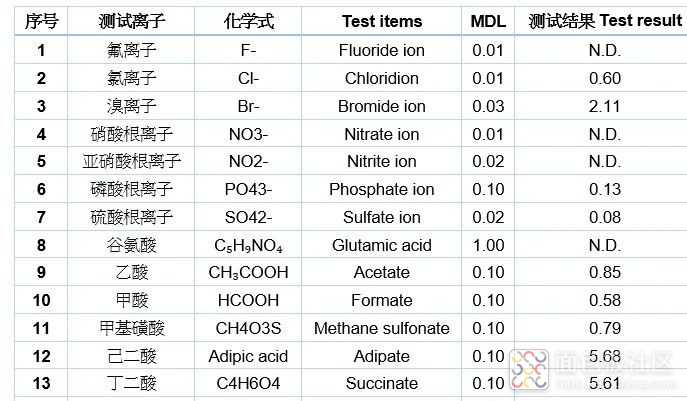Image resolution: width=687 pixels, height=401 pixels.
Task: Click the Bromide ion result 2.11
Action: coord(605,106)
